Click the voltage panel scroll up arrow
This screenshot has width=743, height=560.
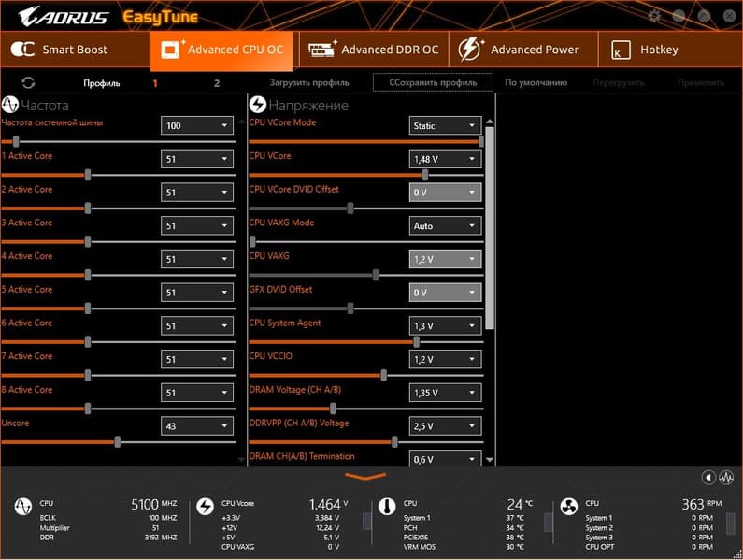point(490,122)
